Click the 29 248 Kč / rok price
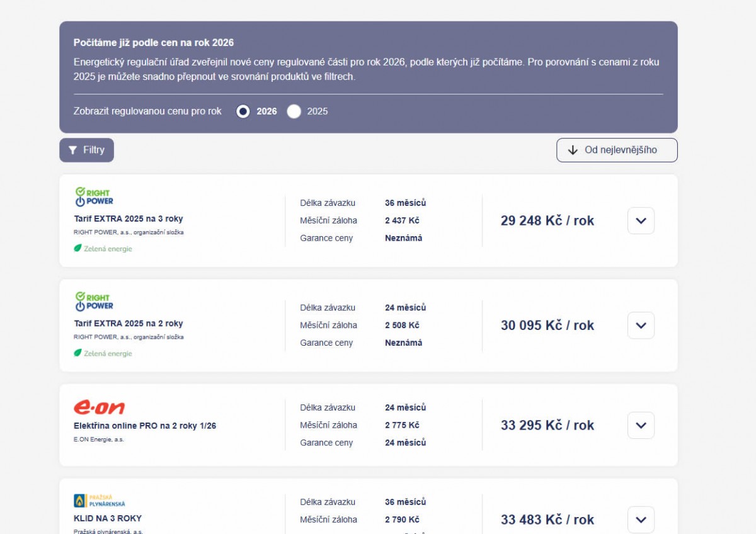The image size is (756, 534). coord(547,221)
